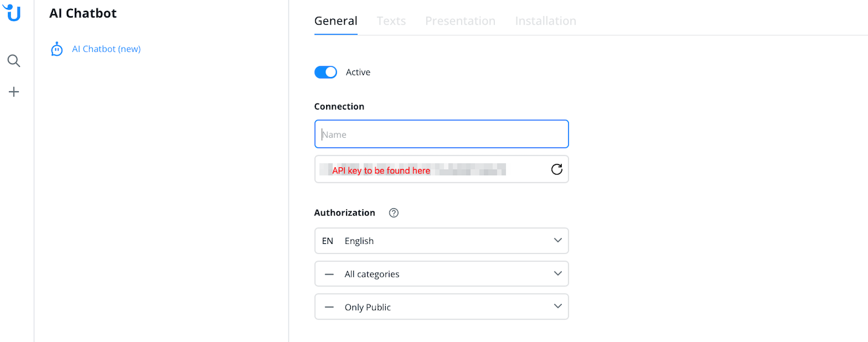Open the Presentation tab

coord(460,21)
